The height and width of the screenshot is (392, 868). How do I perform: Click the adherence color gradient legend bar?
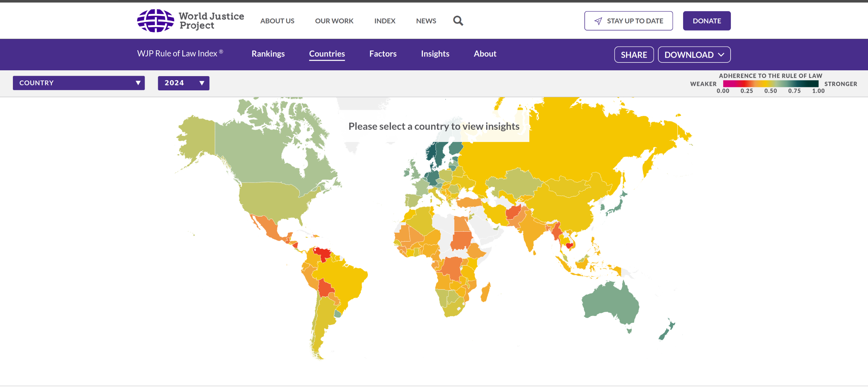(x=770, y=84)
